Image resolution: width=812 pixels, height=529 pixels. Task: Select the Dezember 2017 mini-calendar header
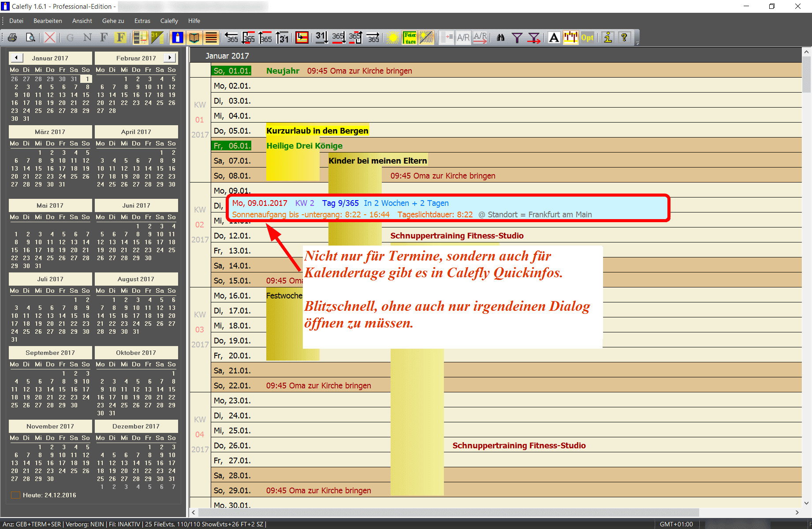tap(136, 426)
